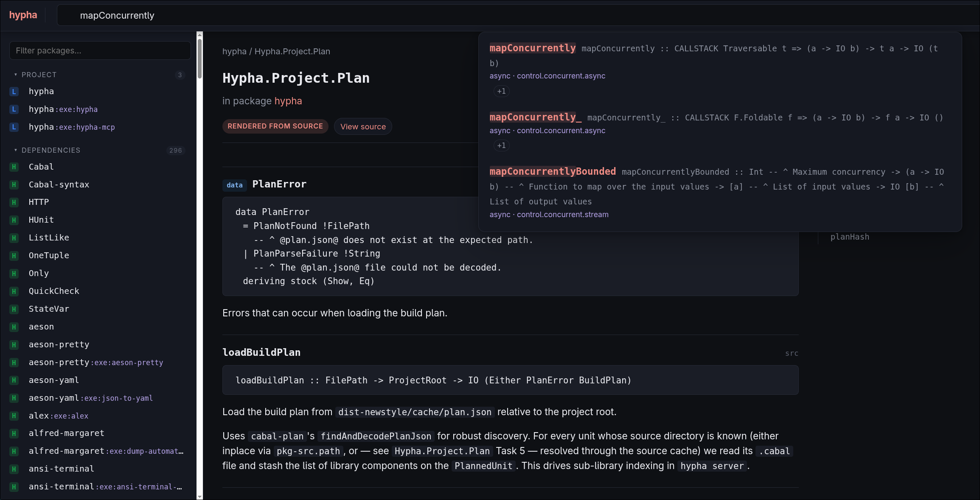Select alex:exe:alex in dependencies
980x500 pixels.
(x=59, y=416)
